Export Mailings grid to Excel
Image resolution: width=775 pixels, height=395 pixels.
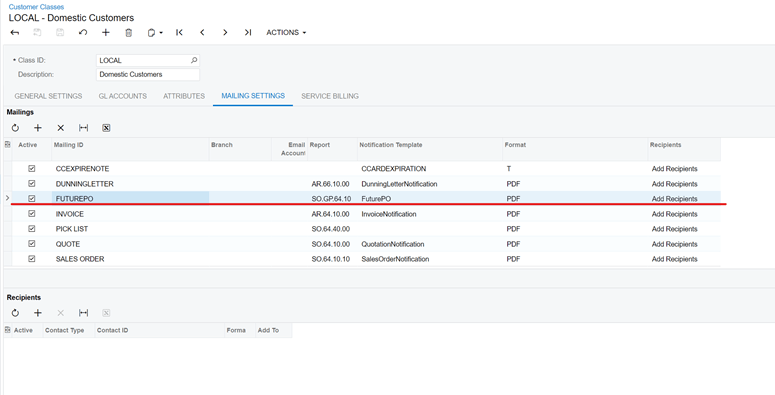(x=106, y=128)
